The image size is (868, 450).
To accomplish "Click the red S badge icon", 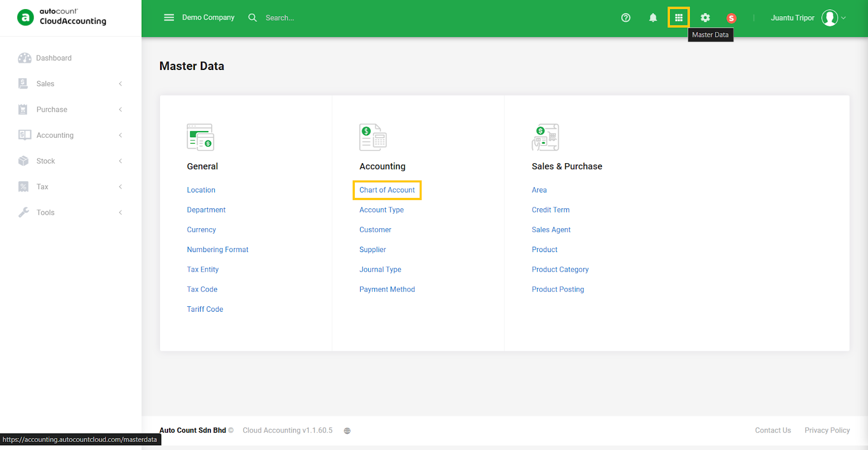I will (x=731, y=18).
